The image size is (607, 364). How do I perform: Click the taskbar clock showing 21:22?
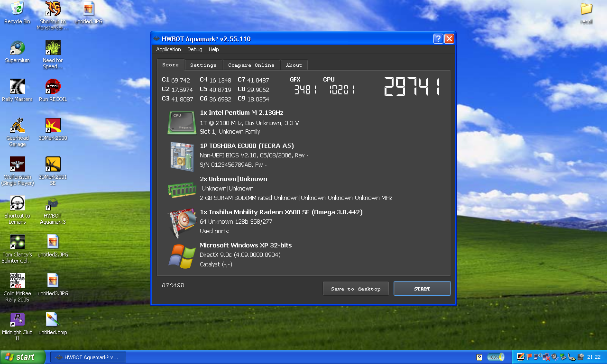click(x=594, y=357)
